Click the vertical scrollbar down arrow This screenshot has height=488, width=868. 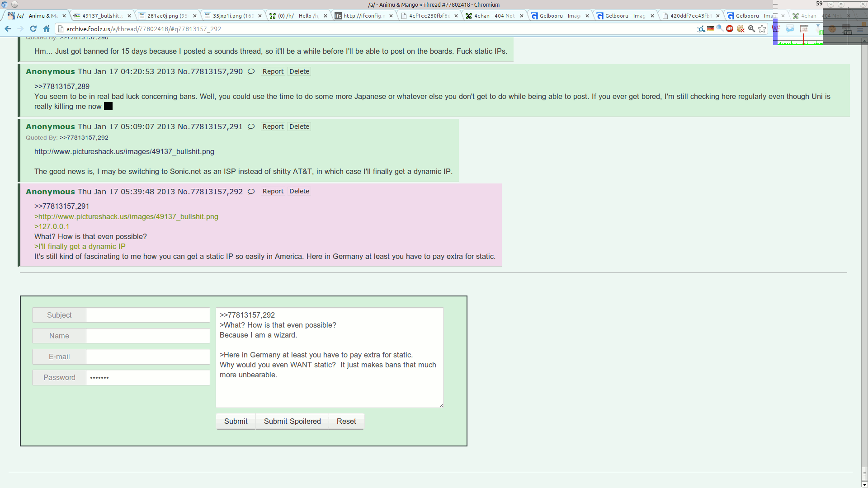864,484
